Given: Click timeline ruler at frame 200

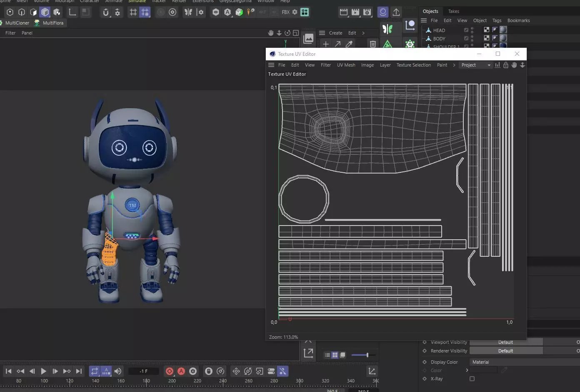Looking at the screenshot, I should point(172,381).
